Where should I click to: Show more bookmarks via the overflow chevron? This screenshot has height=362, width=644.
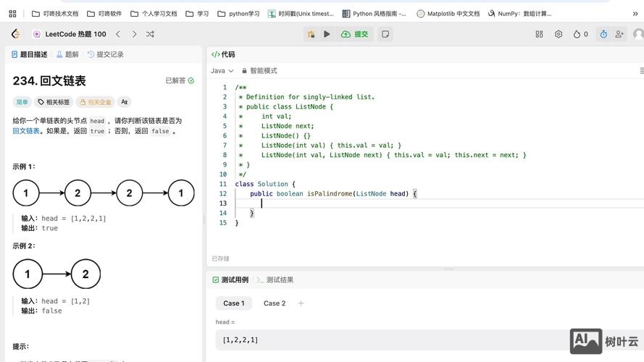tap(635, 14)
